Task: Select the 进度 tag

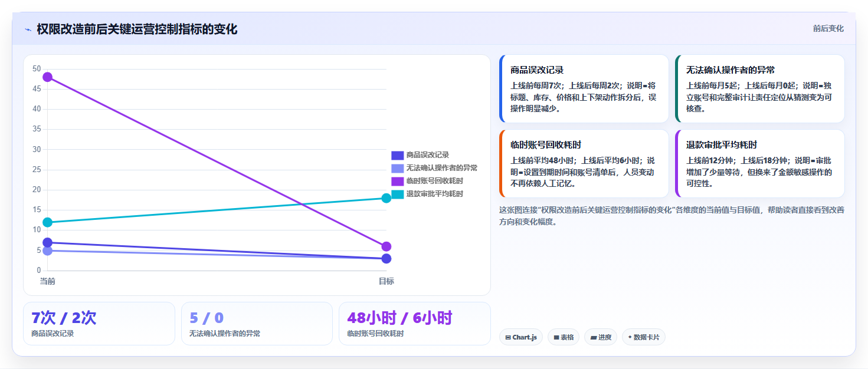Action: click(601, 337)
